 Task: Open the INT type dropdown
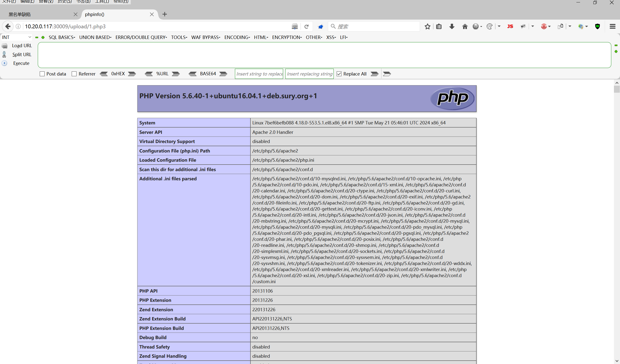pyautogui.click(x=16, y=37)
